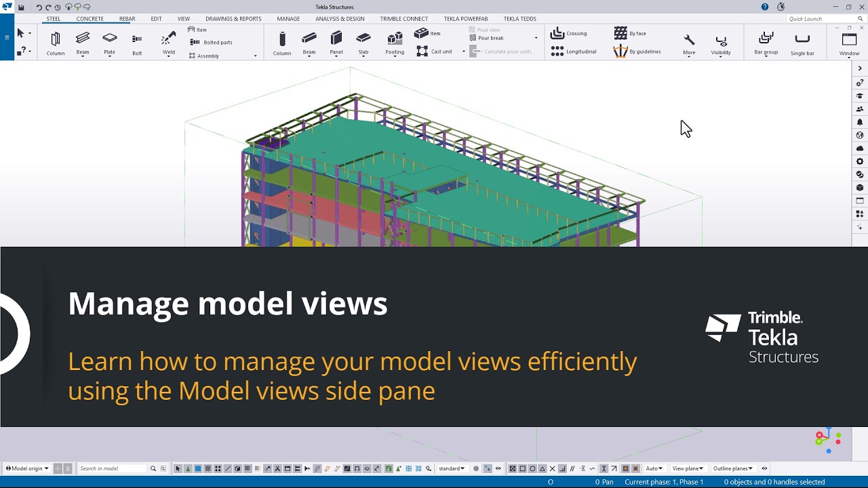Open the View plane dropdown
The width and height of the screenshot is (868, 488).
(687, 468)
